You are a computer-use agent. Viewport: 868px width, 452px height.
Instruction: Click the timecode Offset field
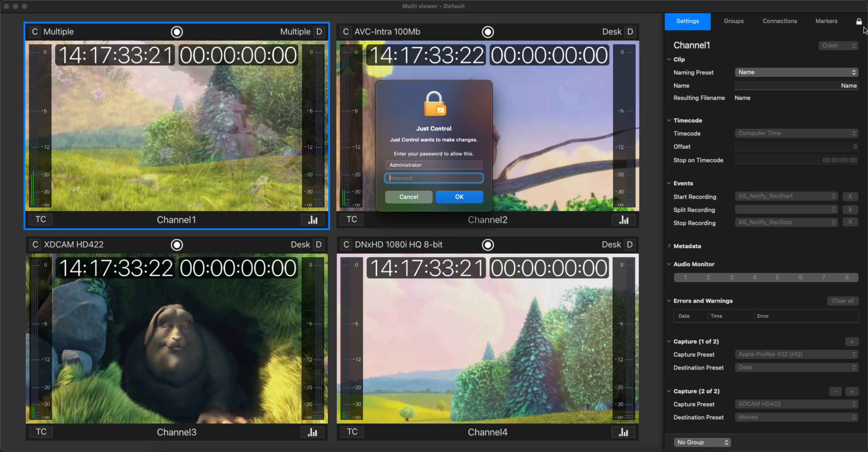[797, 147]
